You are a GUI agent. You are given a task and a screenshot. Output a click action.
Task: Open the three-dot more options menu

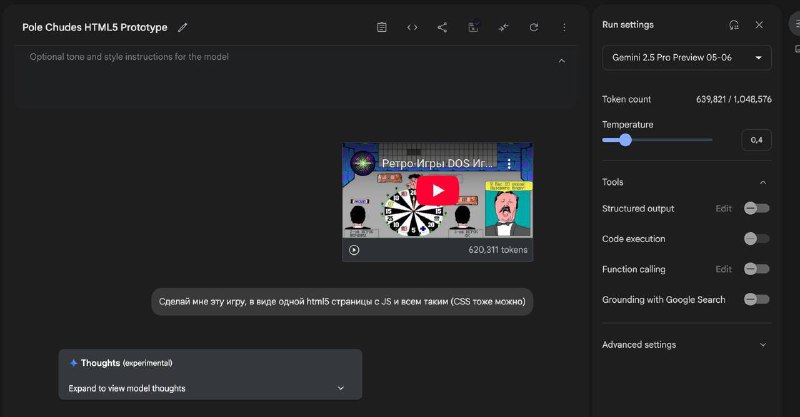[x=564, y=28]
